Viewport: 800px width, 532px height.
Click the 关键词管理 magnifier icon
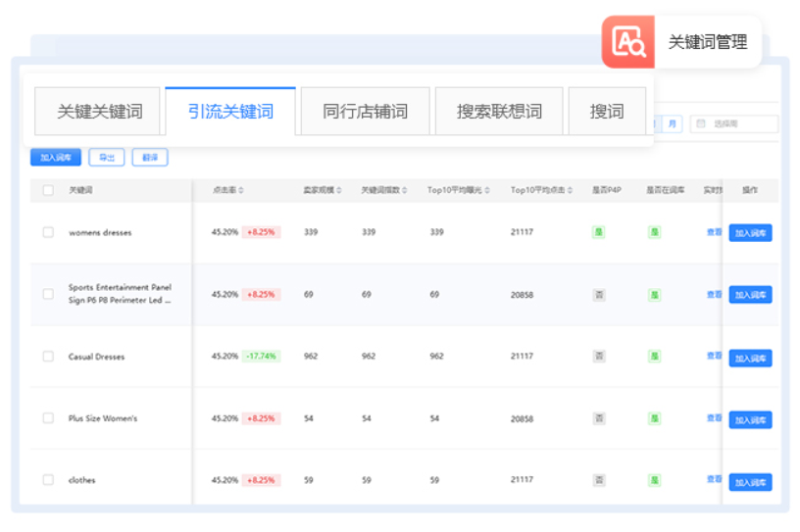pos(628,42)
